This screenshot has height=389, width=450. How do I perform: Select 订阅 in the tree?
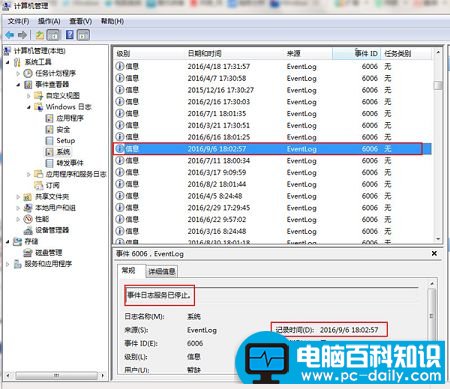52,185
